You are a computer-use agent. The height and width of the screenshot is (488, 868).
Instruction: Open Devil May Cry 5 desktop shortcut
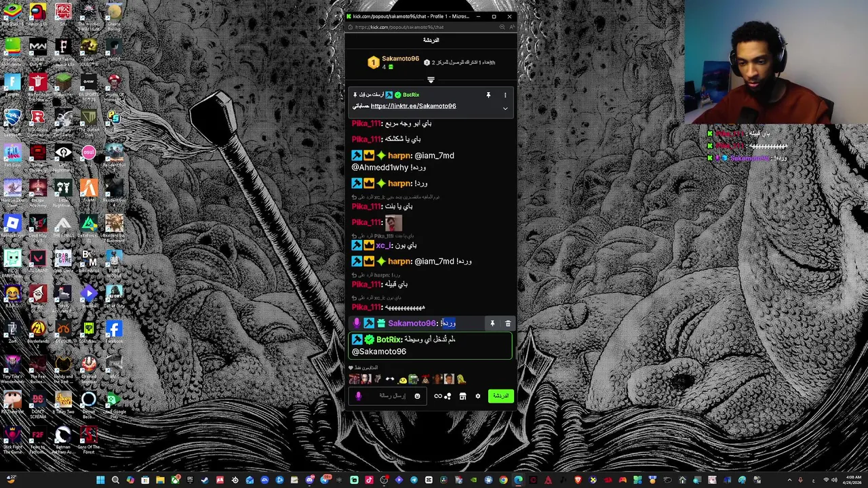(38, 226)
